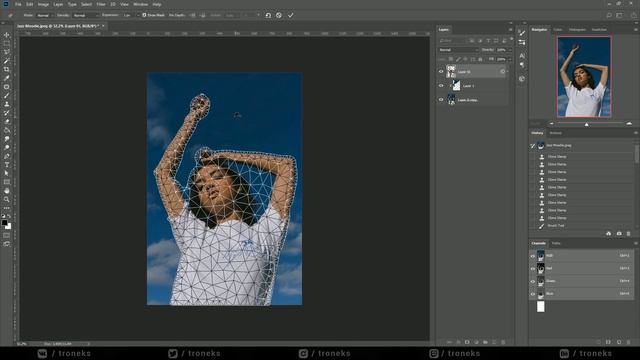Select the Eyedropper tool
The width and height of the screenshot is (640, 360).
[7, 78]
